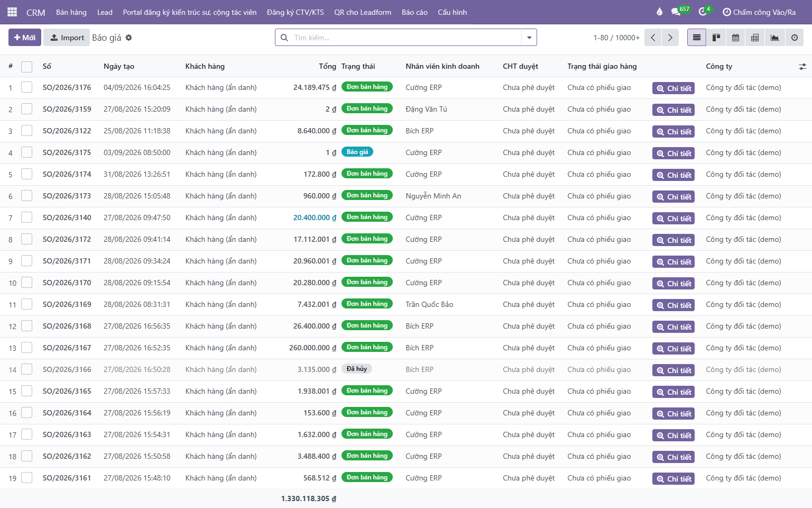Open Đăng ký CTV/KTS menu
The image size is (812, 508).
tap(296, 12)
